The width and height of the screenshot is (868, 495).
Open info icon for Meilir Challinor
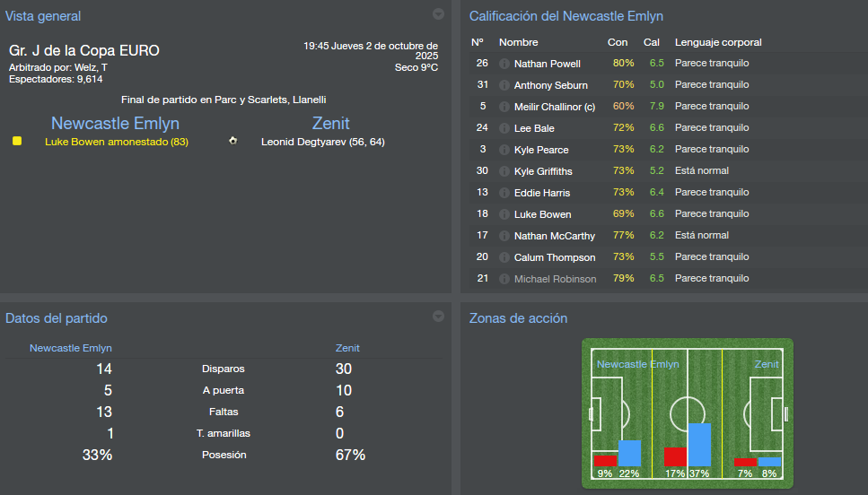pyautogui.click(x=504, y=107)
